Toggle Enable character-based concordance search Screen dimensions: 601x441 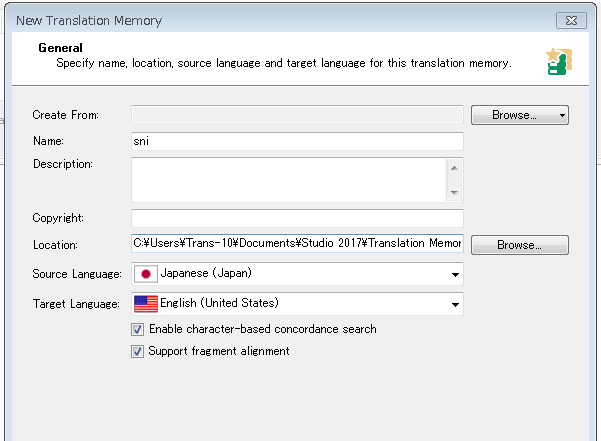[x=137, y=329]
